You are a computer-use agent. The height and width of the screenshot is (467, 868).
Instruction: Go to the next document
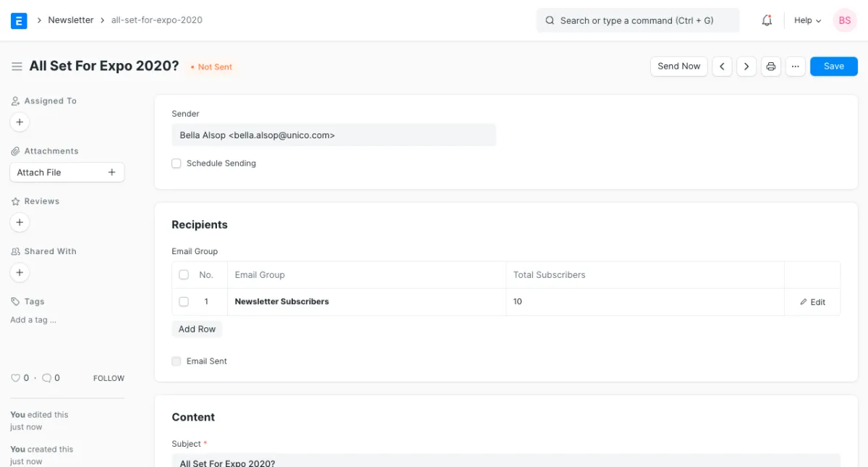click(x=746, y=67)
